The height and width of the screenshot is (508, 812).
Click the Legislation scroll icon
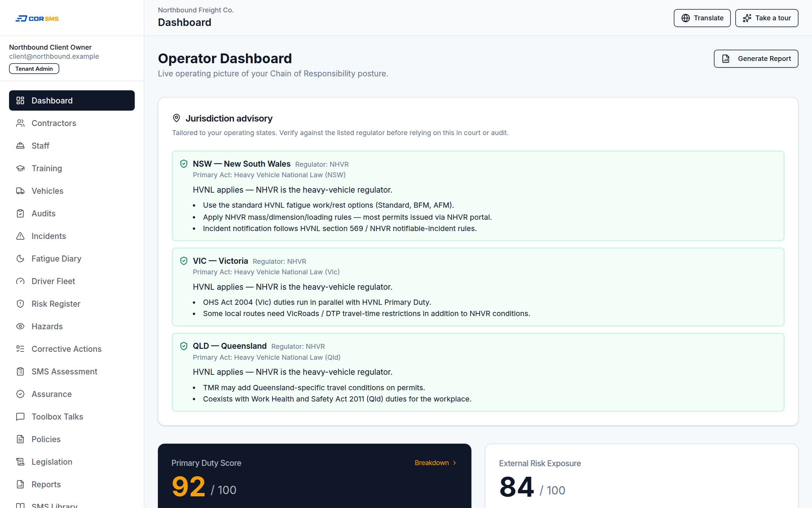[x=20, y=462]
